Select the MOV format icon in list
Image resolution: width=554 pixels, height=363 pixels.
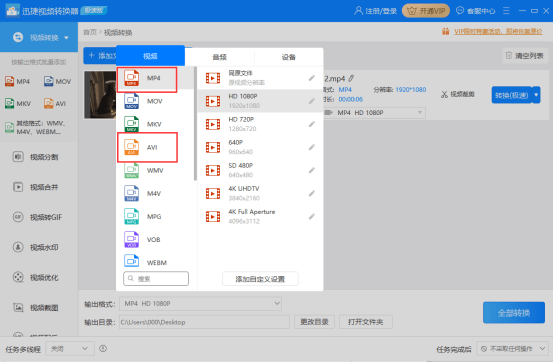pos(131,101)
